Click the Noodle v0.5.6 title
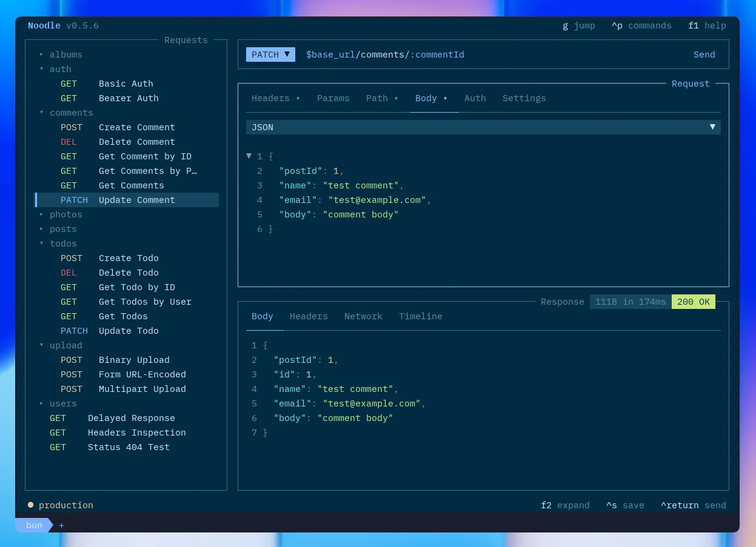 63,25
